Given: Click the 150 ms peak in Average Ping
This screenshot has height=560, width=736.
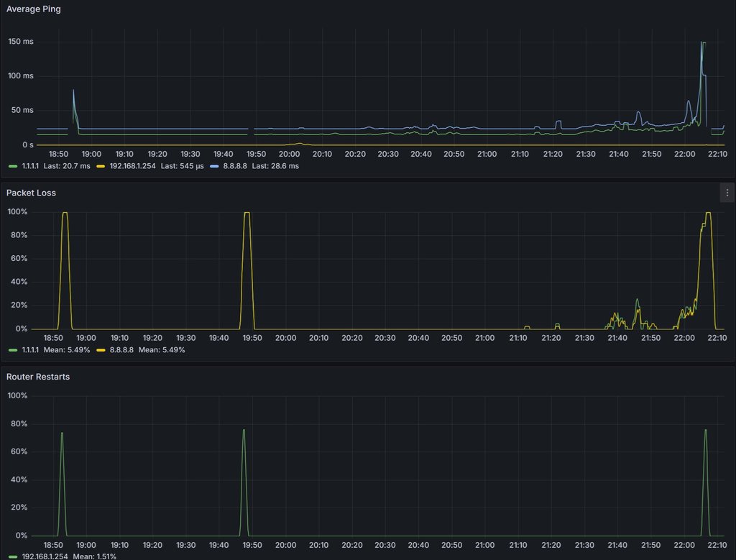Looking at the screenshot, I should coord(703,42).
